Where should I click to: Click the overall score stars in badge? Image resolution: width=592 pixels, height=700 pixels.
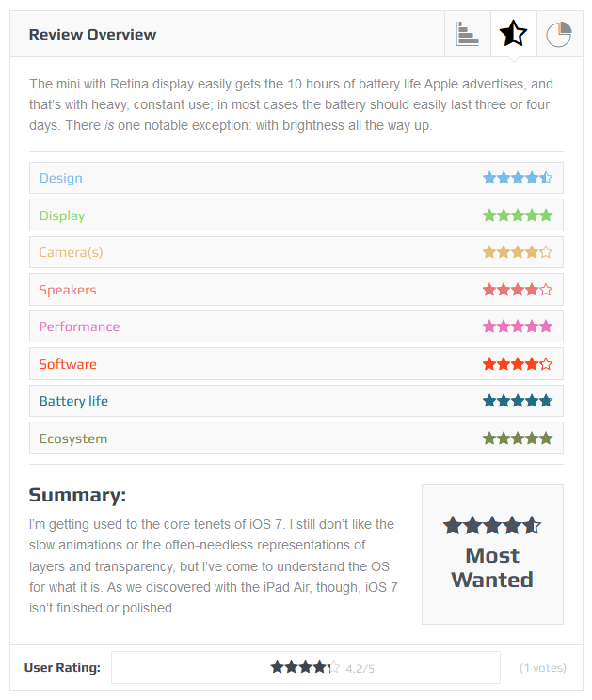tap(492, 525)
